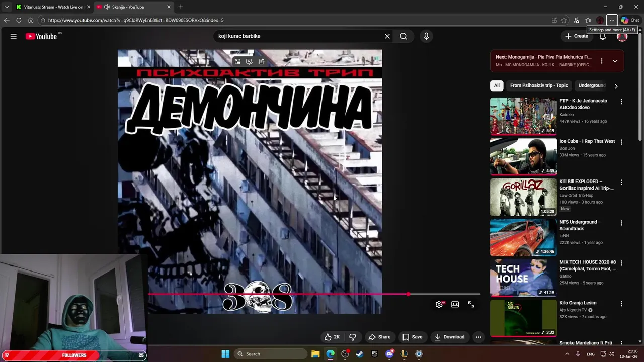Save video to a playlist

[x=412, y=337]
